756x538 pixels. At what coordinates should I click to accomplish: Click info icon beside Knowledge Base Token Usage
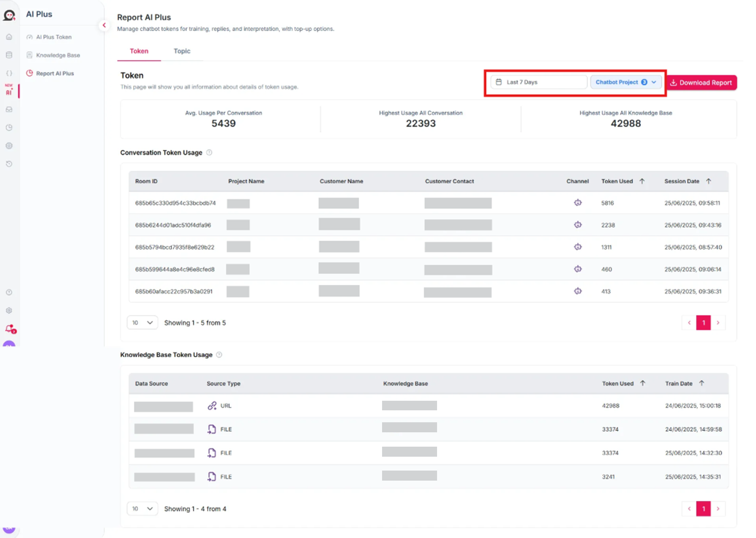pyautogui.click(x=219, y=355)
